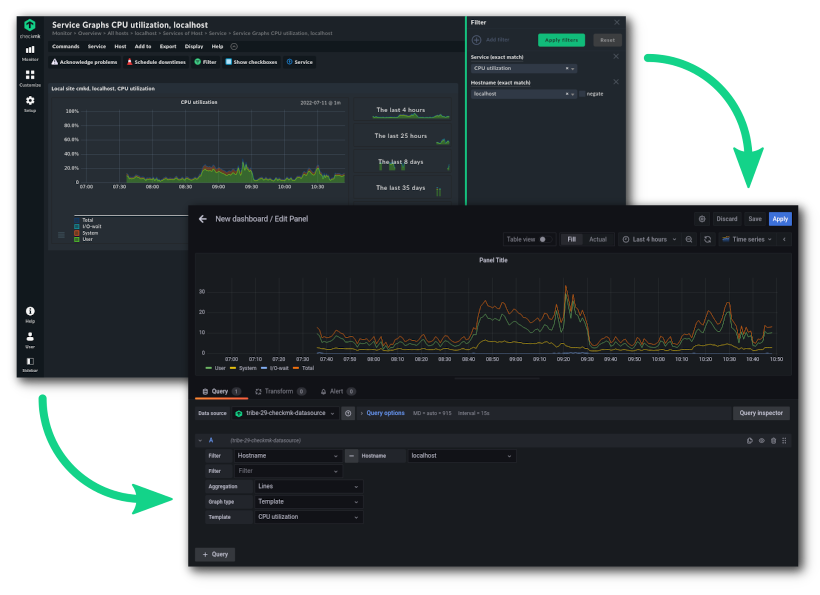Click the Save button in Grafana
Screen dimensions: 820x595
pyautogui.click(x=755, y=219)
